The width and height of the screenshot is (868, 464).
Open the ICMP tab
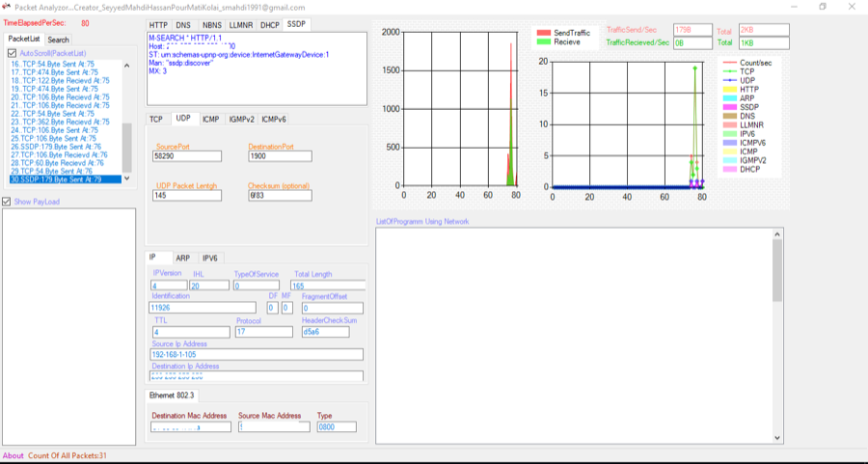point(211,120)
